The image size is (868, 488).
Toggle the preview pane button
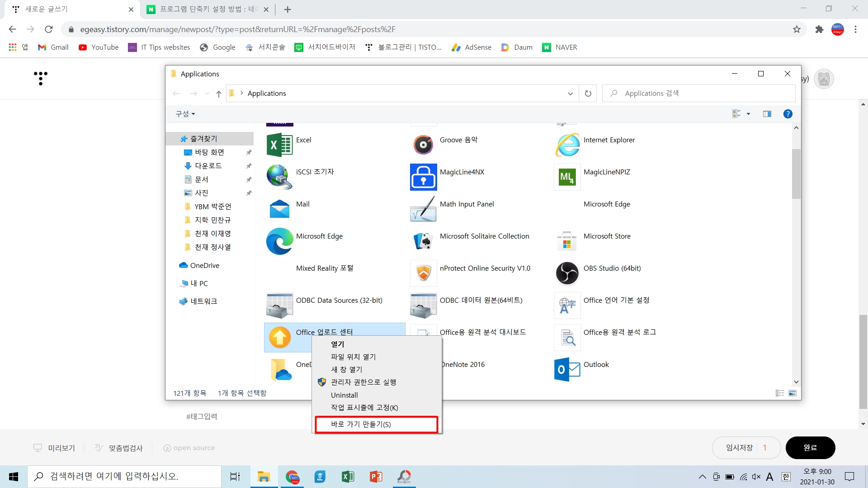[767, 114]
